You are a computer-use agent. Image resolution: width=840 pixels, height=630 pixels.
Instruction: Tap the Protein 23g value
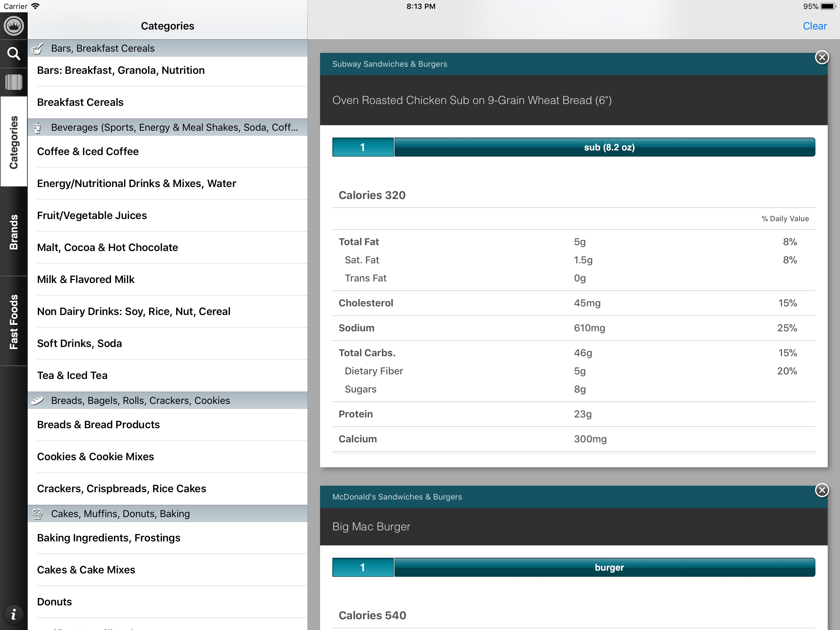tap(583, 414)
